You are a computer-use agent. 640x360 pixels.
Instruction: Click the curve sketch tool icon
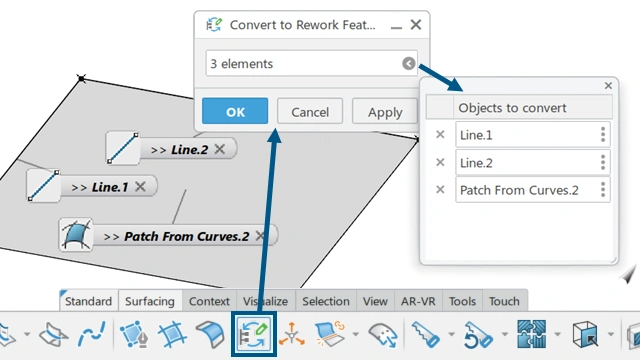point(91,334)
